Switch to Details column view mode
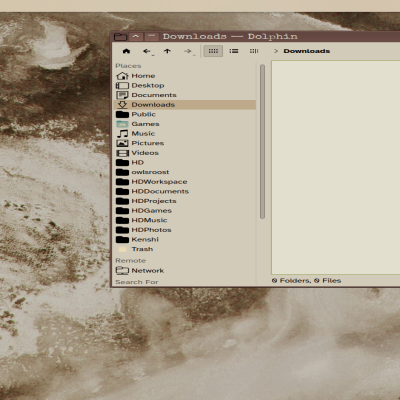The image size is (400, 400). click(x=254, y=51)
